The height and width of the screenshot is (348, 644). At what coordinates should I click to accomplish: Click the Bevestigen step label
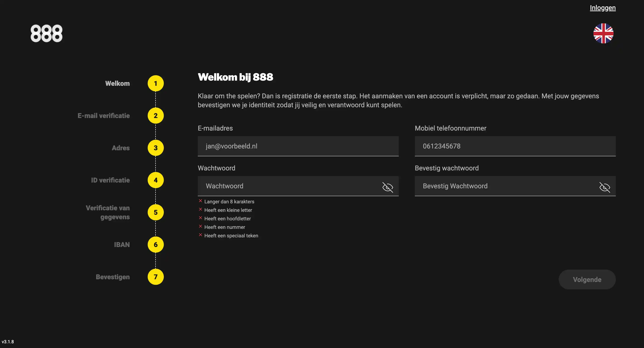point(113,277)
